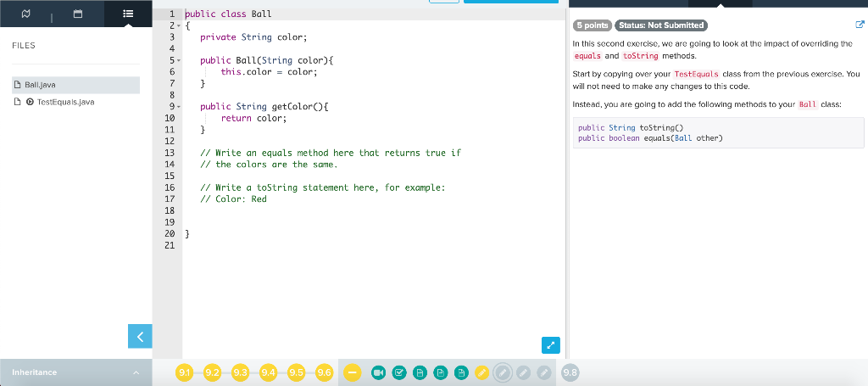This screenshot has width=868, height=386.
Task: Click the run icon beside TestEquals.java
Action: [30, 102]
